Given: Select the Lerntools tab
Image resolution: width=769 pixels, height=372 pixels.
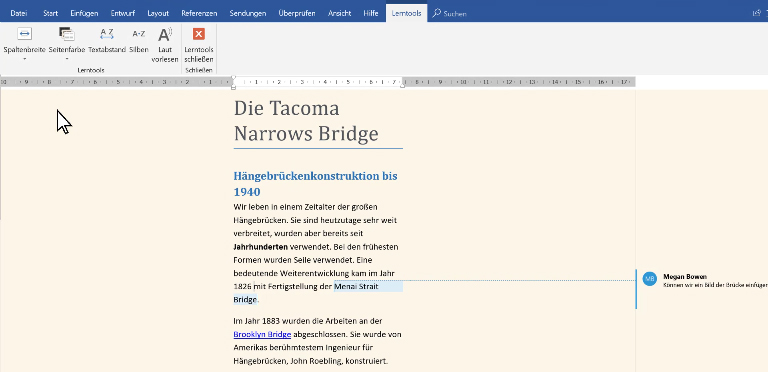Looking at the screenshot, I should 406,13.
